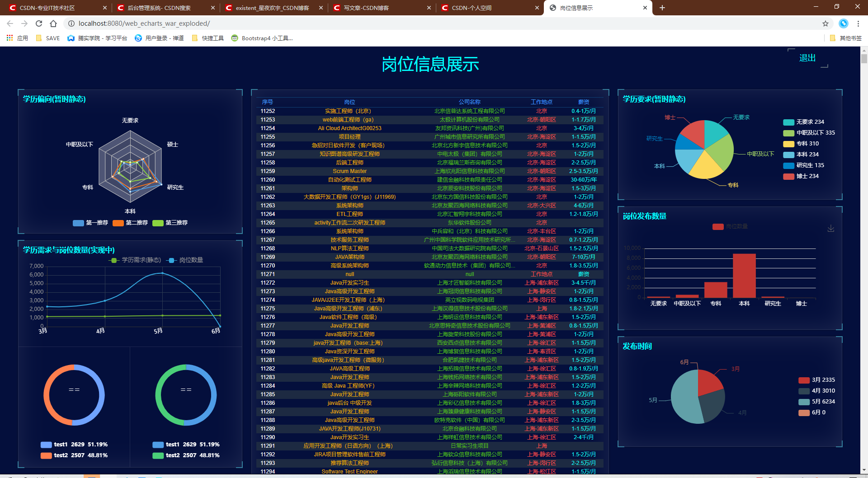
Task: Reload the page with refresh icon
Action: click(39, 23)
